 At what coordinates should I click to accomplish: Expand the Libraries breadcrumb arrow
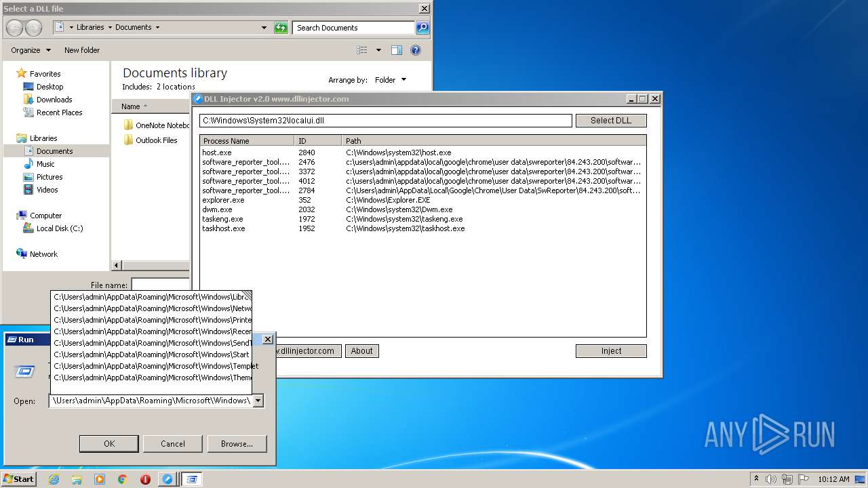click(x=110, y=28)
